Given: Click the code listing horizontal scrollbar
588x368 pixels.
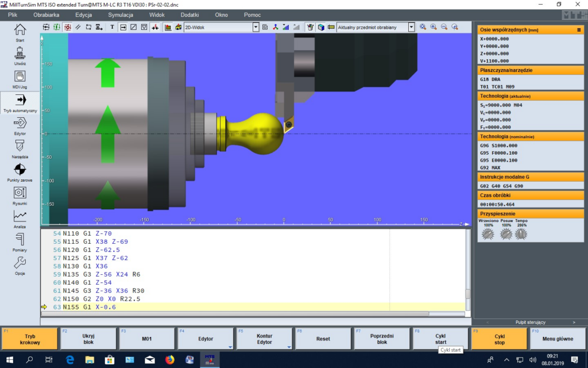Looking at the screenshot, I should click(235, 313).
